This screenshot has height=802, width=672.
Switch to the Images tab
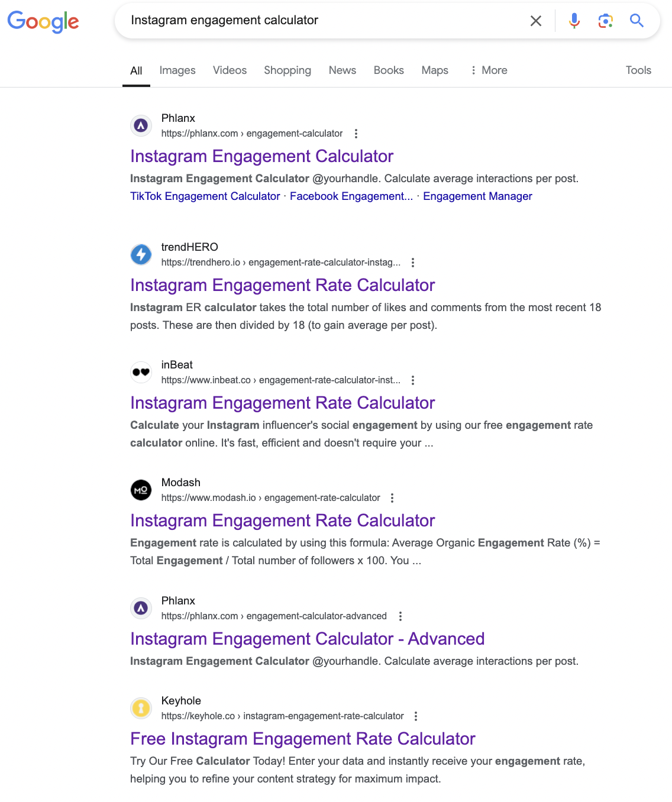tap(177, 70)
